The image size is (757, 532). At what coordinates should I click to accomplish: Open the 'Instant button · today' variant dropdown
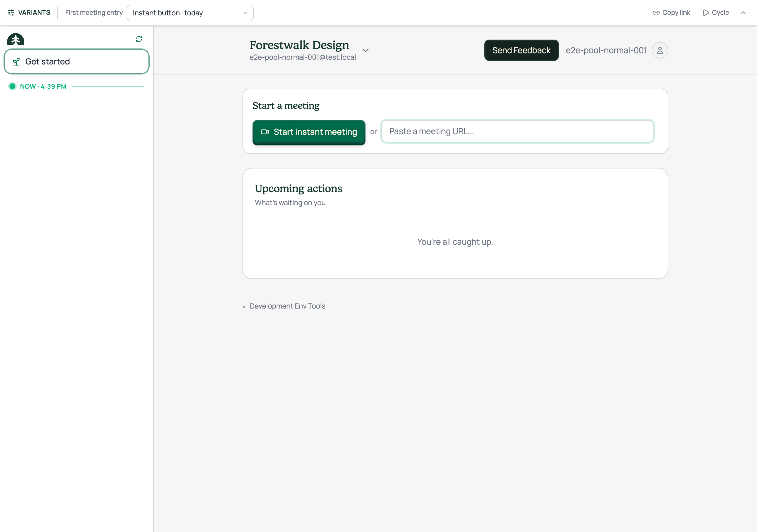(x=190, y=13)
